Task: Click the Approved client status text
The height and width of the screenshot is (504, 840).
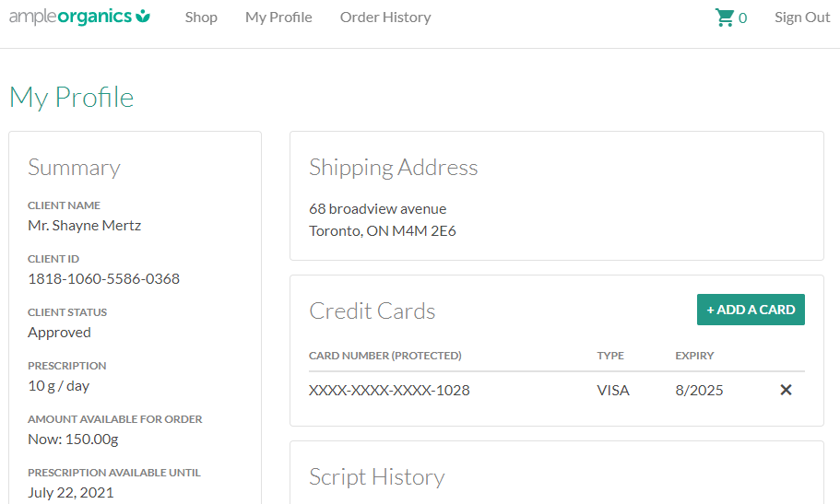Action: [59, 332]
